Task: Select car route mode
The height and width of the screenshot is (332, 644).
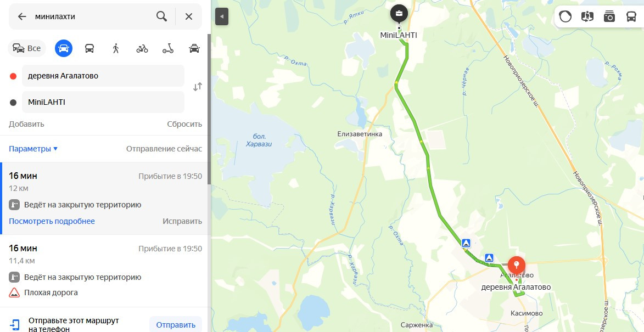Action: coord(64,48)
